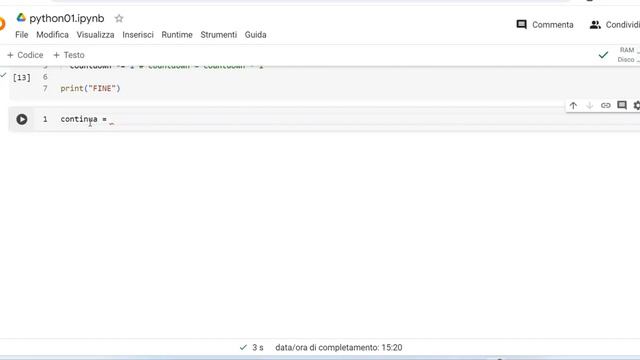Open the Visualizza menu
The image size is (640, 360).
pyautogui.click(x=96, y=35)
